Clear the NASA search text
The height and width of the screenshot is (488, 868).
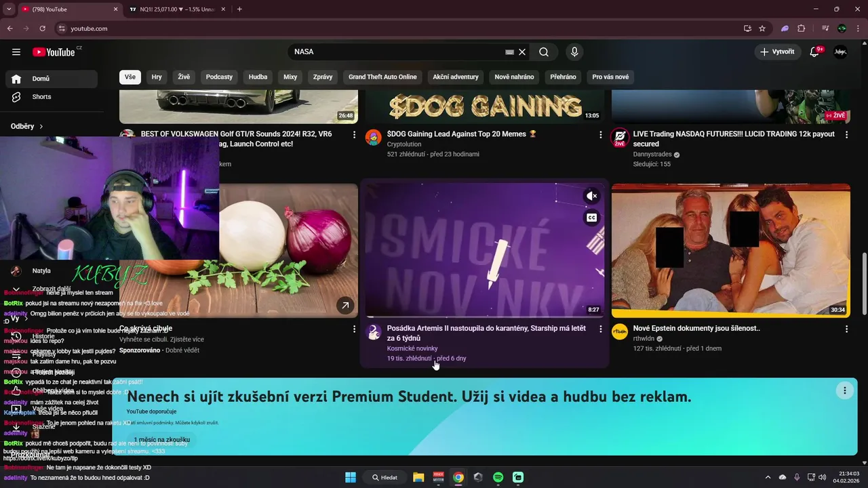(522, 52)
